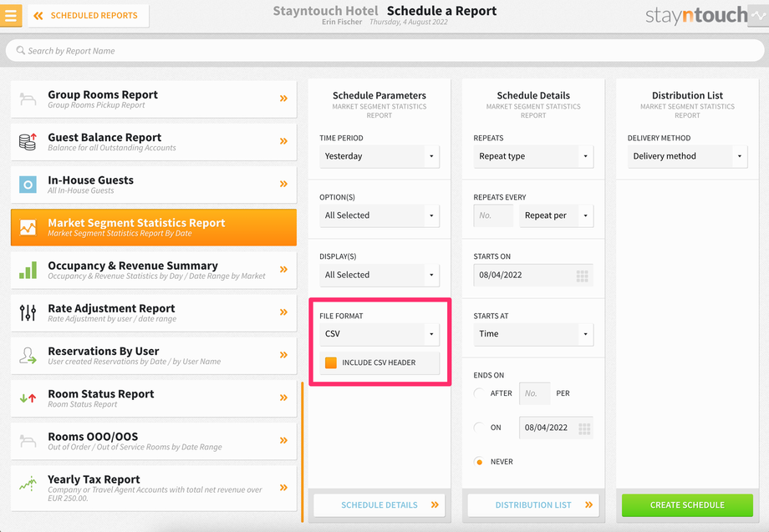Click the Search by Report Name field
The image size is (769, 532).
tap(384, 50)
